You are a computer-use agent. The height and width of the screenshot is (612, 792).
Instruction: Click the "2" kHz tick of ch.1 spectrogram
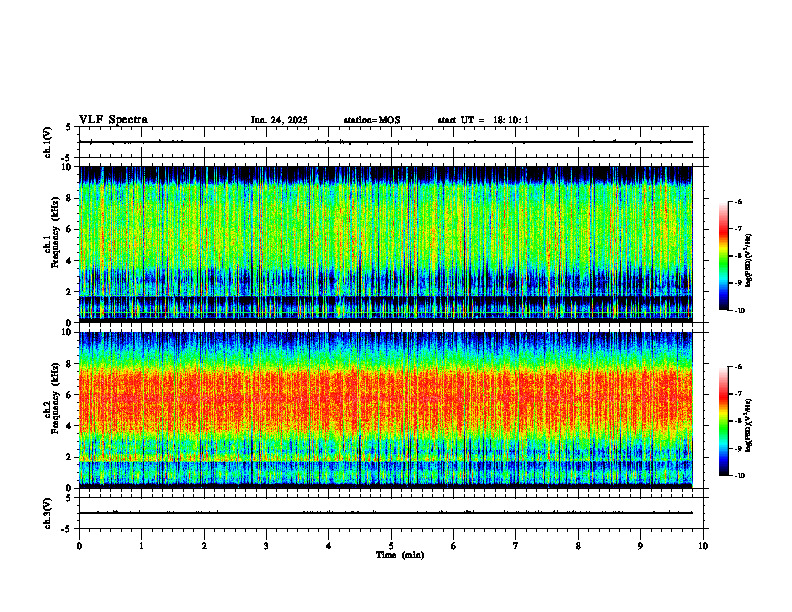(x=70, y=292)
